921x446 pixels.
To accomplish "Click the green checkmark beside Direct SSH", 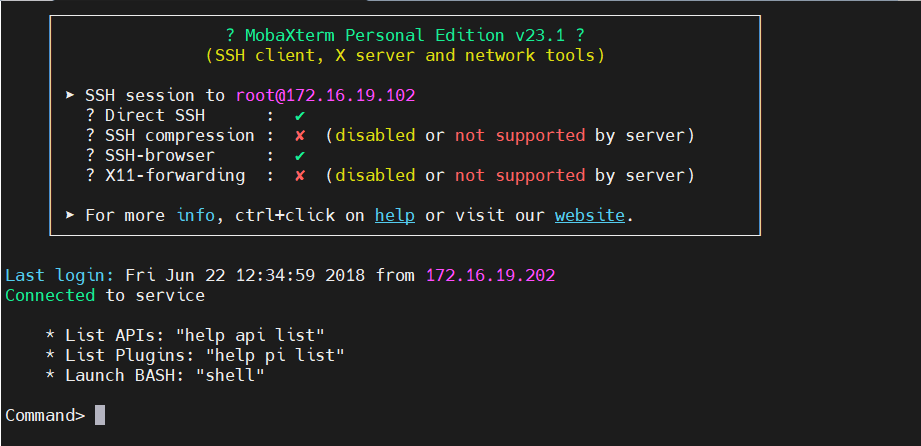I will click(x=299, y=116).
